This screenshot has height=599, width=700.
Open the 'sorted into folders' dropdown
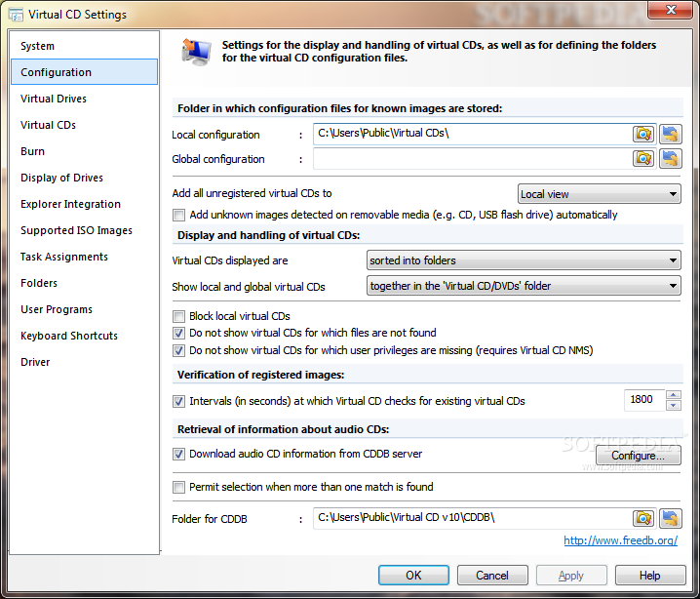click(524, 260)
